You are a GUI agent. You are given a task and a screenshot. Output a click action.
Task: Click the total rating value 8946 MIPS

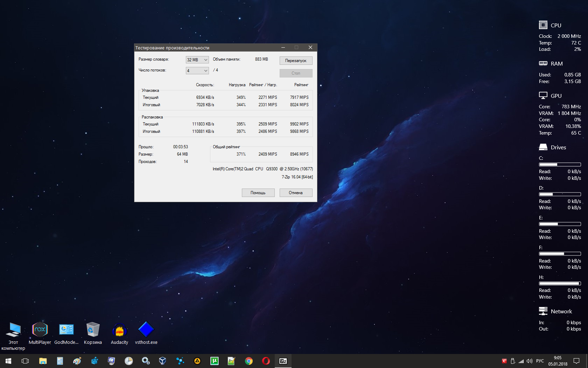299,154
